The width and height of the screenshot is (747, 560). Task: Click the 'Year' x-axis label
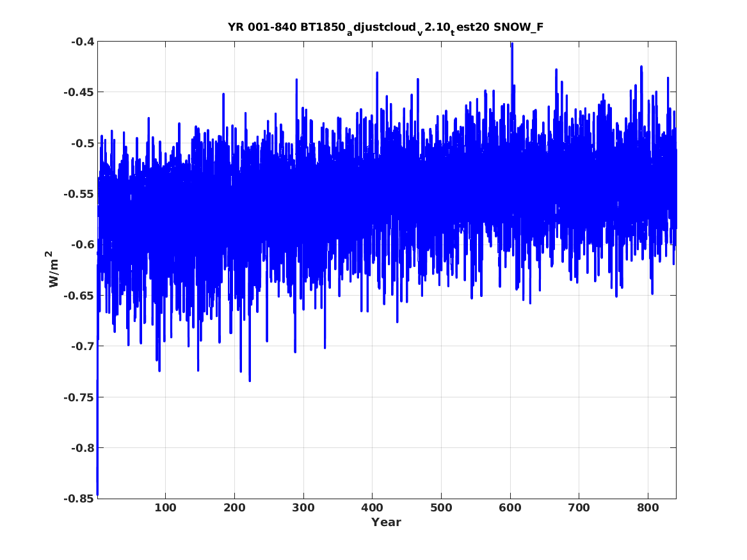(x=386, y=522)
